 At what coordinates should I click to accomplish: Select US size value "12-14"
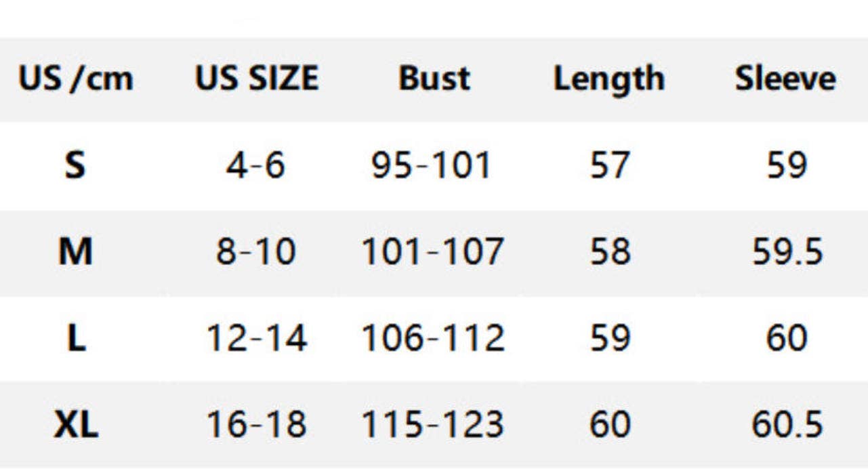coord(256,338)
